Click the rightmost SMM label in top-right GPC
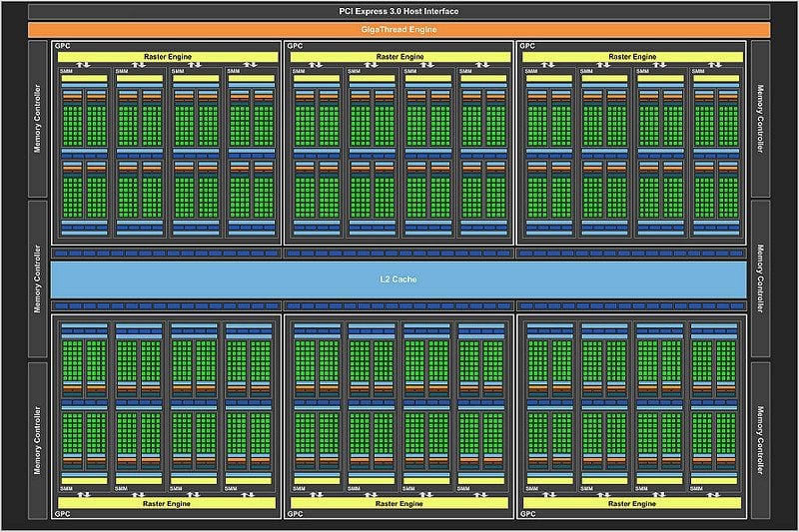Viewport: 799px width, 532px height. (698, 71)
